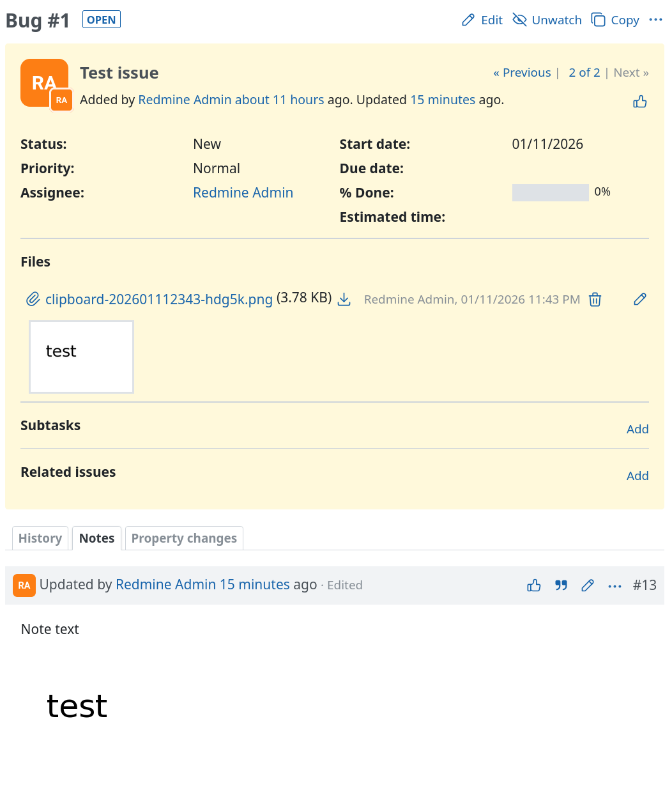Open the attachment thumbnail preview

click(x=81, y=357)
